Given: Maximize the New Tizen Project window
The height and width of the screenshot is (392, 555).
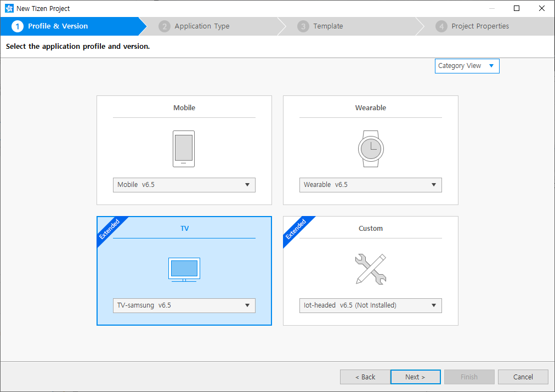Looking at the screenshot, I should 517,8.
